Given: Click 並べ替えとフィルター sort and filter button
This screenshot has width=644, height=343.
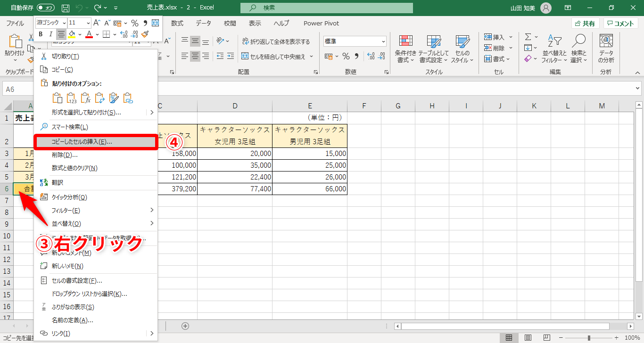Looking at the screenshot, I should 554,49.
